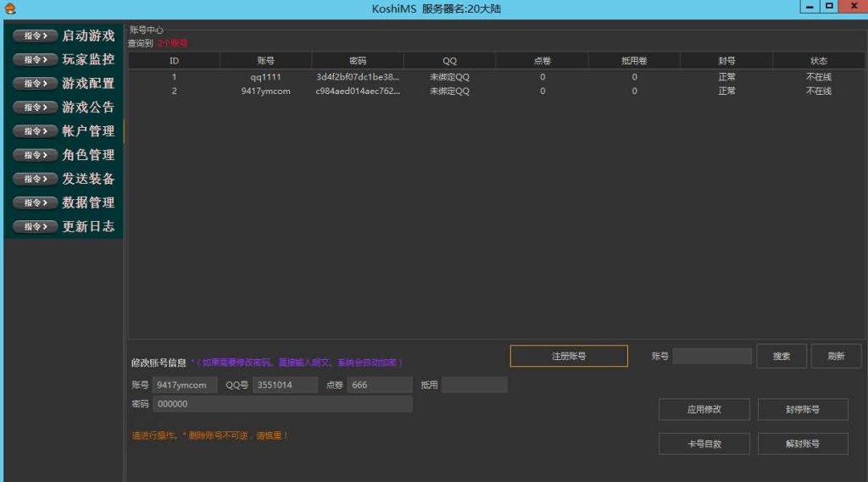This screenshot has width=868, height=482.
Task: Click the 指令 badge beside 玩家监控
Action: [x=35, y=60]
